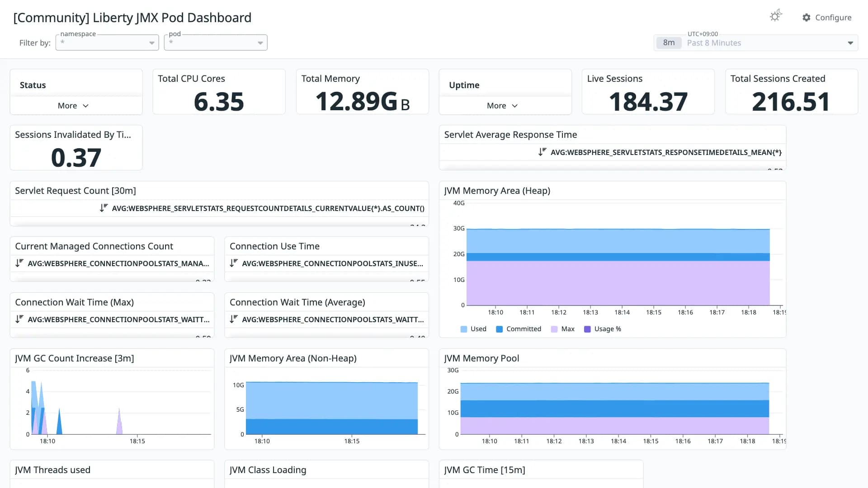Click the JVM Threads used widget title

52,470
